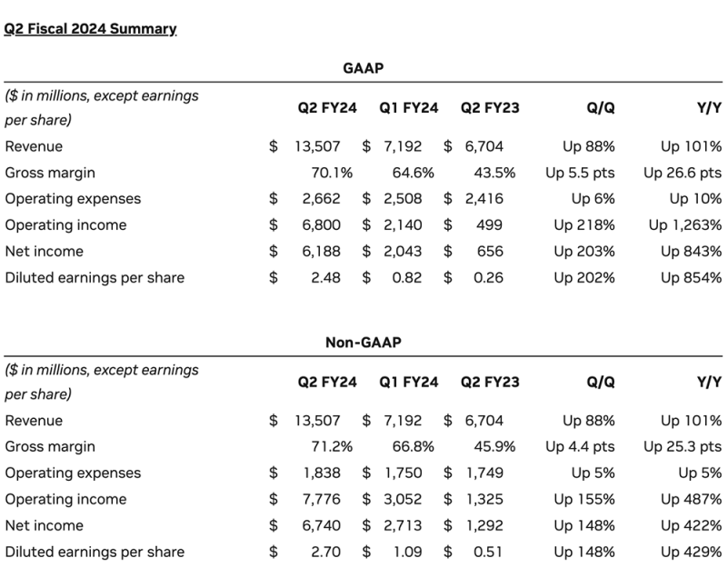The width and height of the screenshot is (728, 568).
Task: Select Non-GAAP gross margin 71.2% cell
Action: [x=331, y=447]
